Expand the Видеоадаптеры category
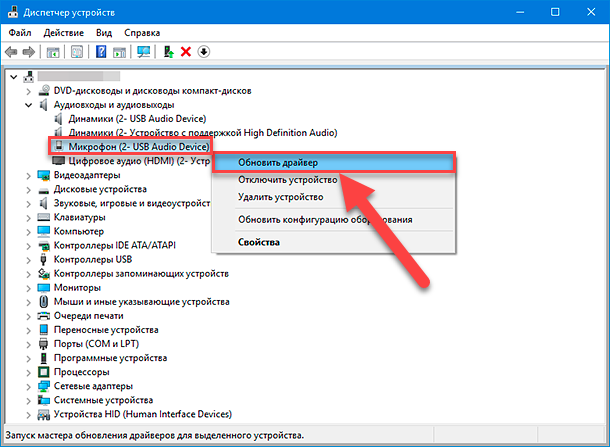 tap(28, 175)
